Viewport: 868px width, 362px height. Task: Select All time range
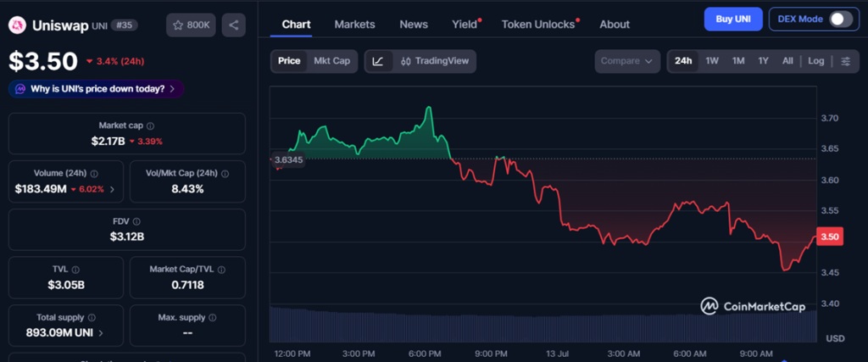[x=787, y=61]
